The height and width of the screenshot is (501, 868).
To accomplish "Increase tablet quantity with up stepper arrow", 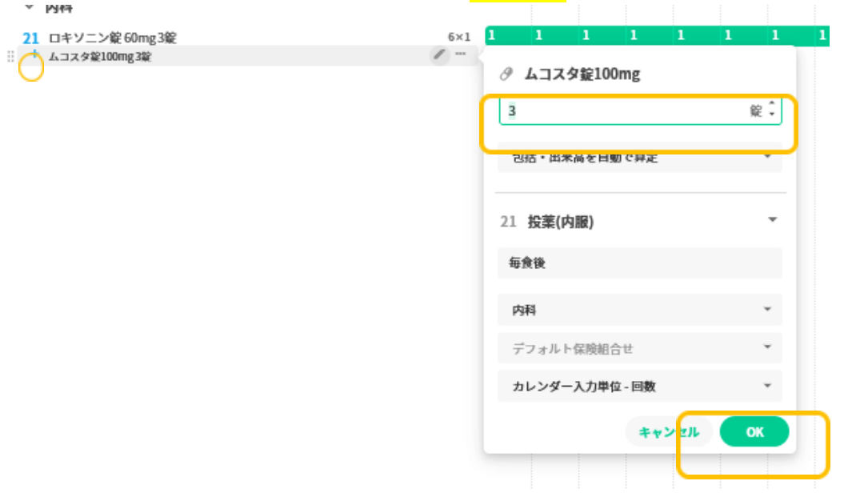I will click(x=772, y=103).
